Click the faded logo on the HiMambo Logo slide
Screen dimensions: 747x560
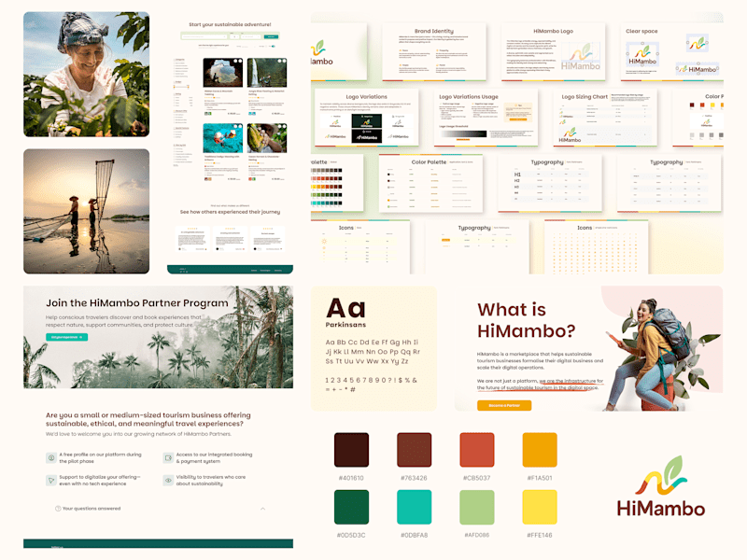[x=580, y=56]
